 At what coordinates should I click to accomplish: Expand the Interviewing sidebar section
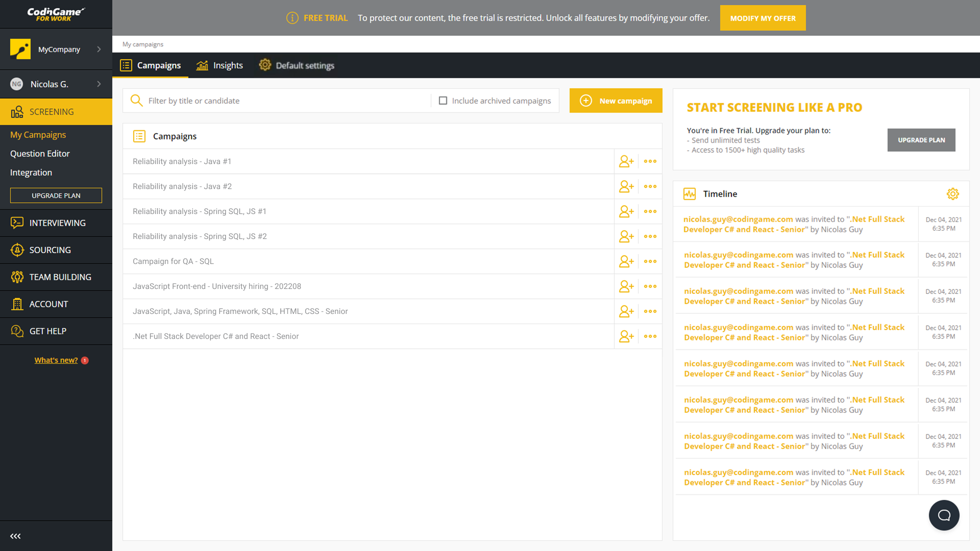(x=56, y=223)
